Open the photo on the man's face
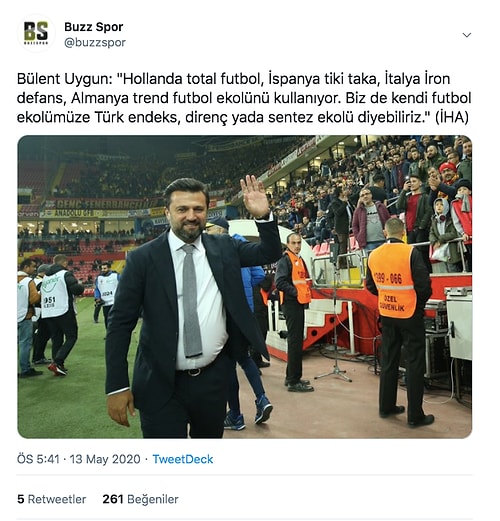The image size is (500, 521). (187, 212)
